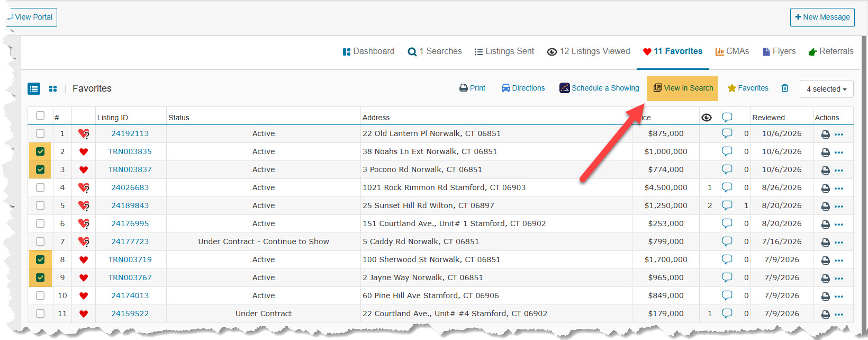Switch to list view icon
This screenshot has height=340, width=868.
pyautogui.click(x=34, y=88)
